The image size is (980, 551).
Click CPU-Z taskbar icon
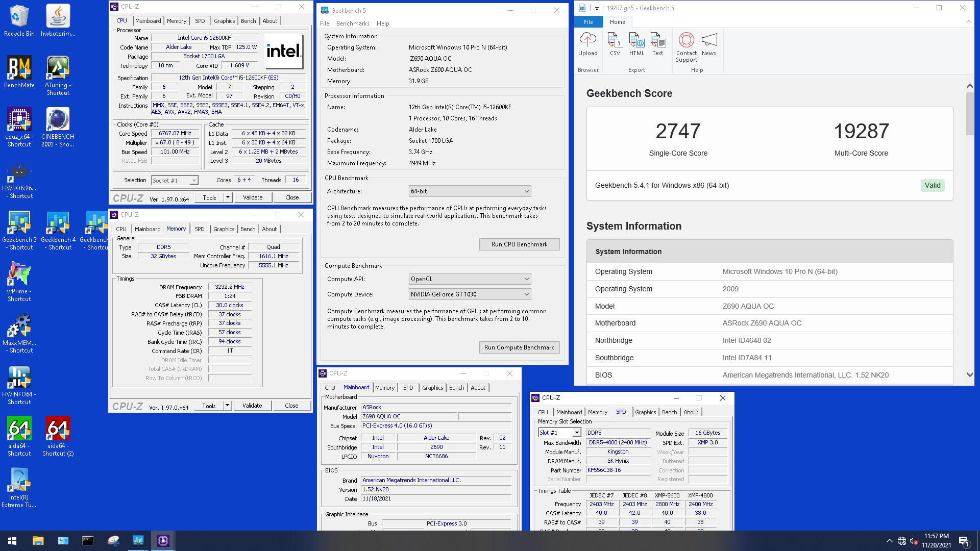(x=163, y=541)
